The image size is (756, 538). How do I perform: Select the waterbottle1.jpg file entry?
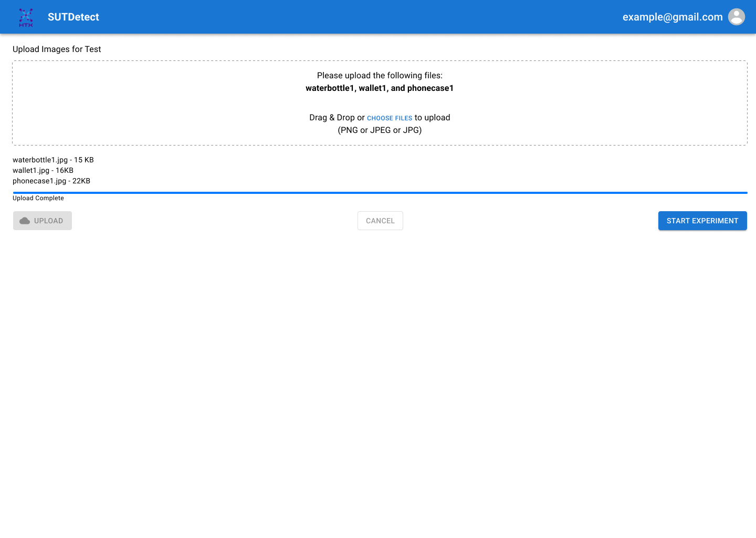(x=53, y=160)
